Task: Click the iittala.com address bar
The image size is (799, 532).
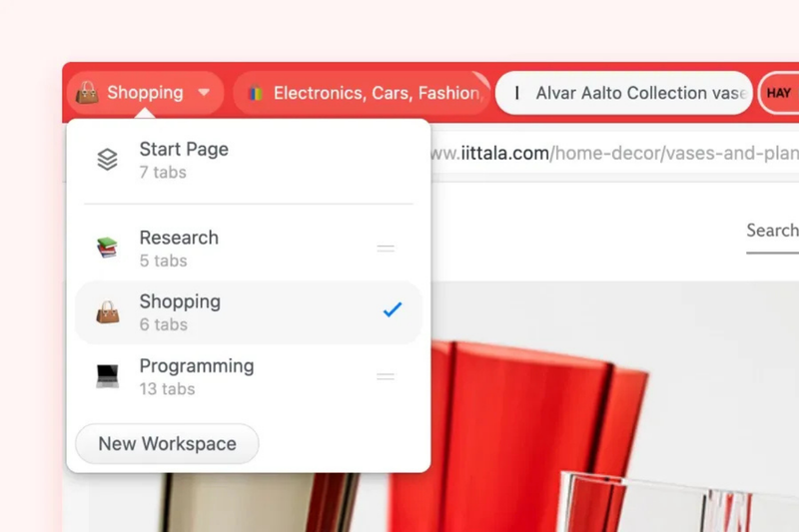Action: (x=614, y=154)
